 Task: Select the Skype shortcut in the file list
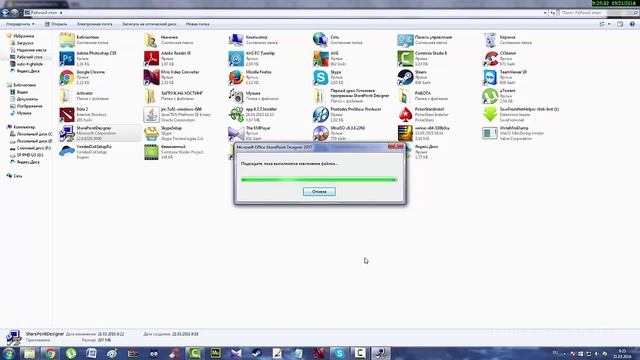pos(320,77)
